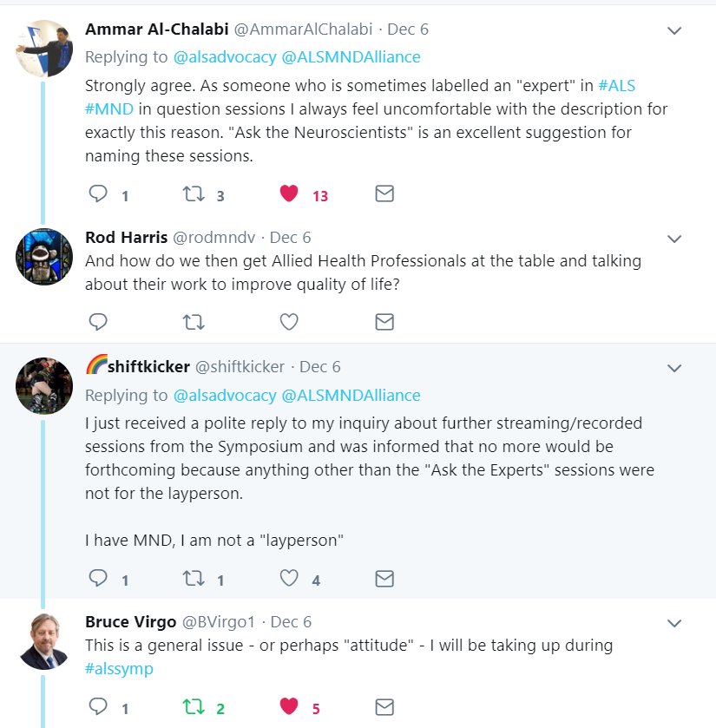Send Ammar Al-Chalabi's tweet via direct message
This screenshot has height=728, width=716.
(x=384, y=194)
